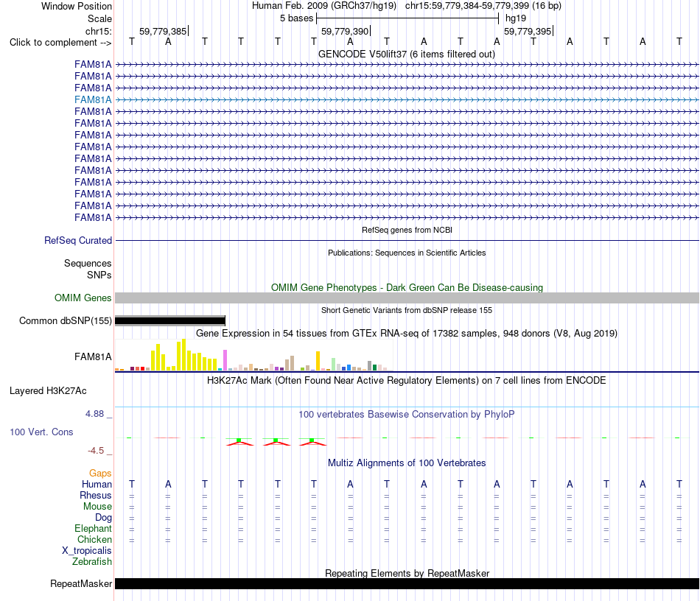This screenshot has height=601, width=700.
Task: Open the 'Common dbSNP(155)' track label
Action: click(65, 321)
